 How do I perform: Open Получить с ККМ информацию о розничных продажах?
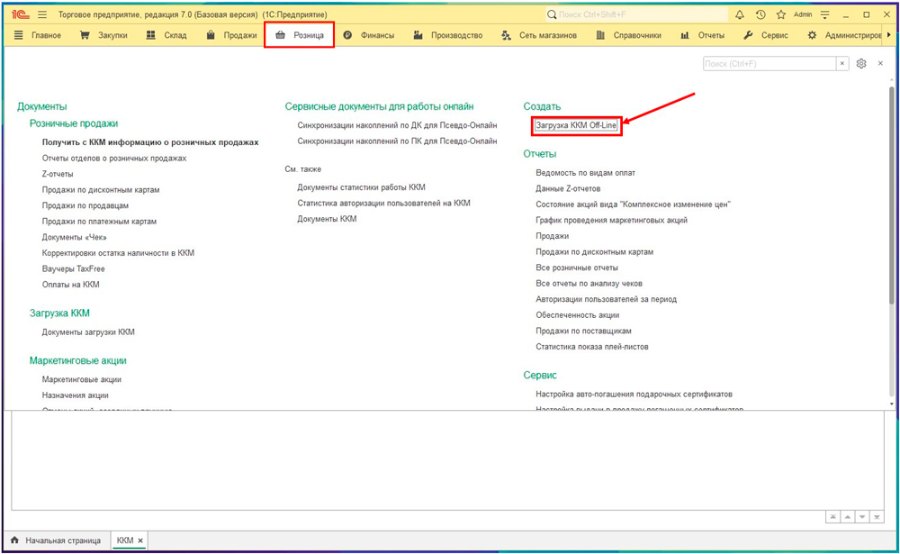point(150,142)
